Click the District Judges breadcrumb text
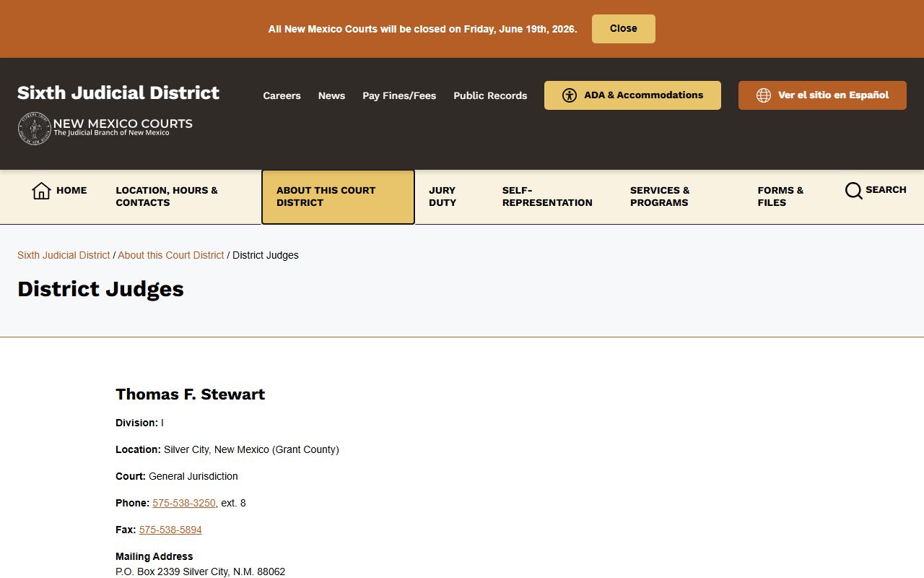924x578 pixels. (266, 255)
